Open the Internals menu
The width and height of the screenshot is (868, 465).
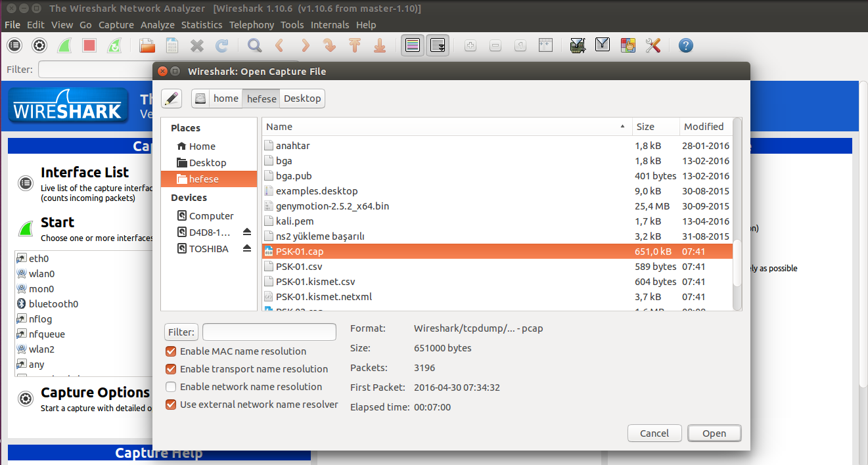pos(330,25)
